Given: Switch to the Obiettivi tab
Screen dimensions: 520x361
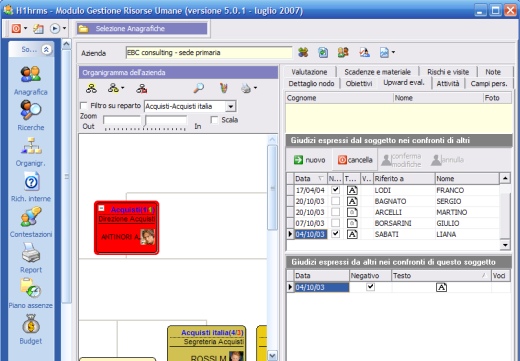Looking at the screenshot, I should click(359, 83).
